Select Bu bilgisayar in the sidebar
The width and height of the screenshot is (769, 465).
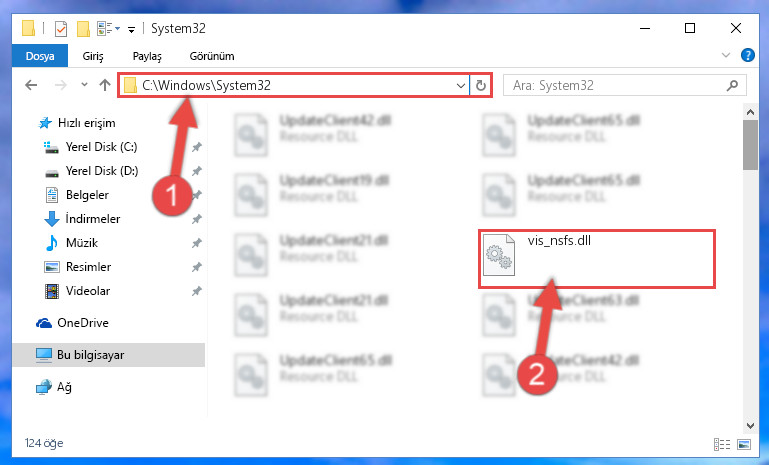pos(108,355)
